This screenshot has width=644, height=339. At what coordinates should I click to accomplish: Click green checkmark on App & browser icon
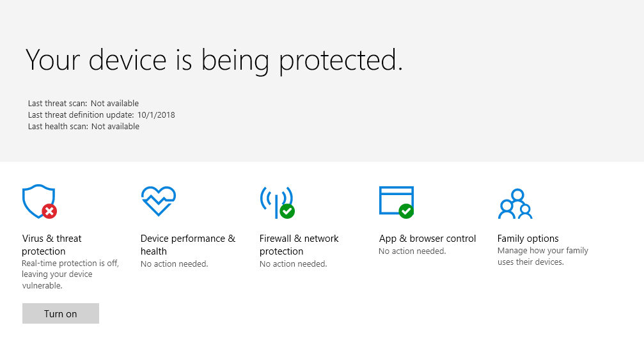(x=406, y=211)
